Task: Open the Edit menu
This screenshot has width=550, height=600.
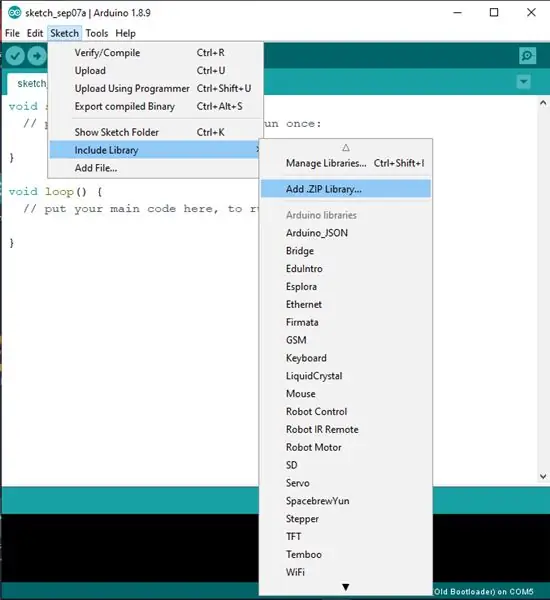Action: click(34, 33)
